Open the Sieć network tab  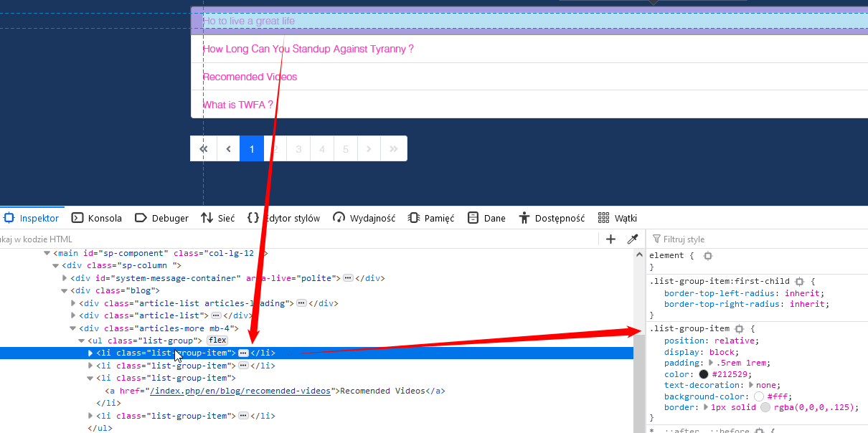tap(217, 218)
